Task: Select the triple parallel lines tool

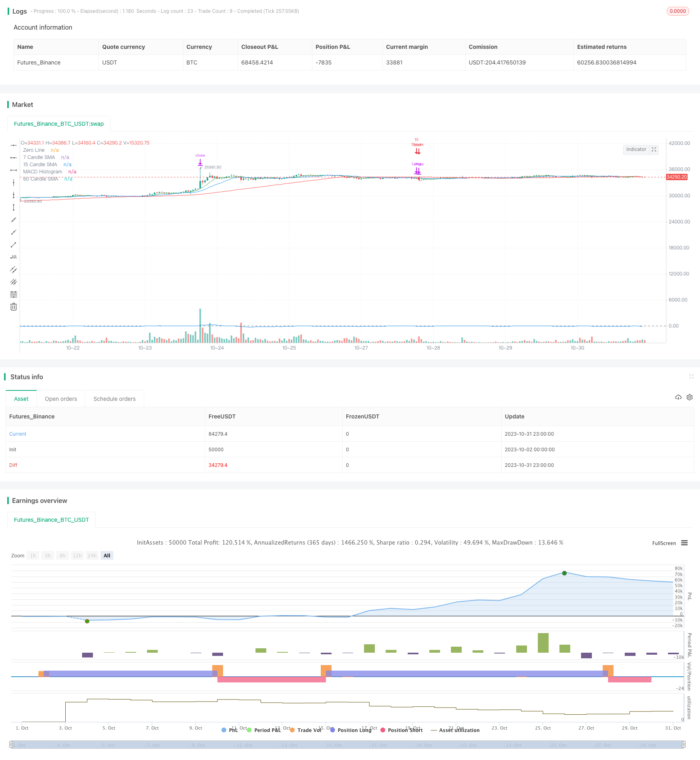Action: (14, 281)
